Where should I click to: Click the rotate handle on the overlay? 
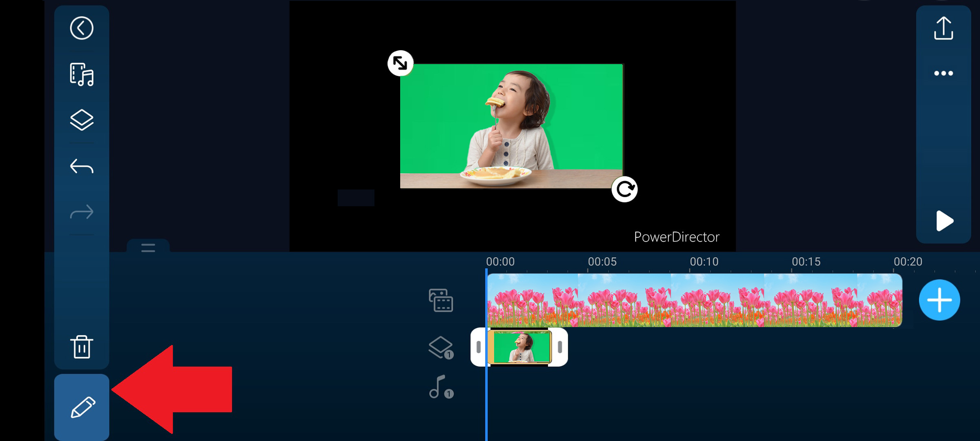click(x=624, y=189)
